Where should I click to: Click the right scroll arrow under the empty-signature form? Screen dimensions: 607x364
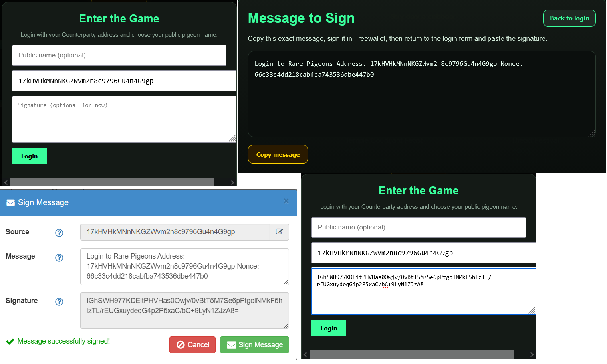pos(232,182)
